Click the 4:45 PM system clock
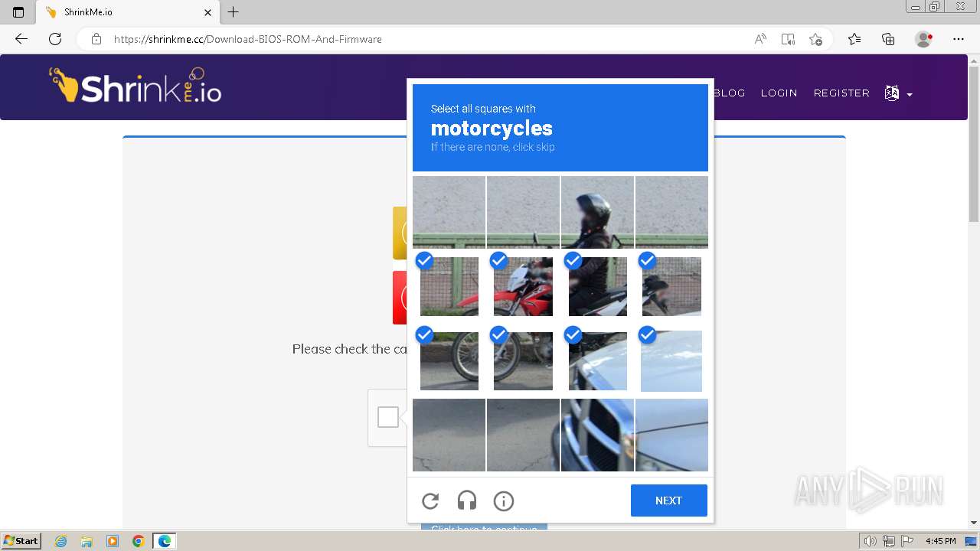Screen dimensions: 980x551 (x=940, y=541)
